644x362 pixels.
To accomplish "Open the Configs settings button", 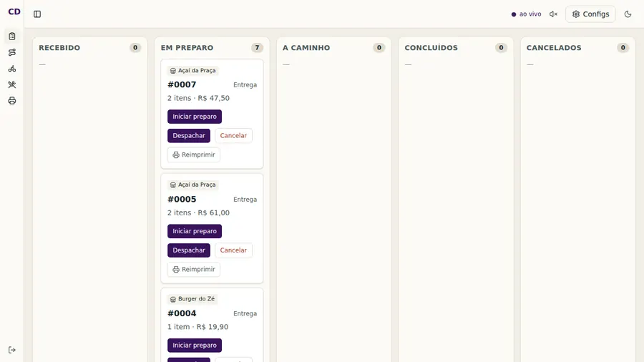I will tap(590, 14).
